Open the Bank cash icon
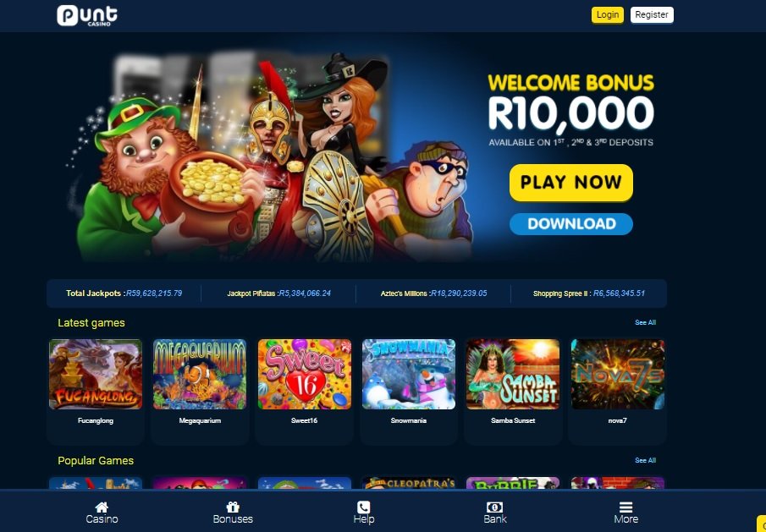766x532 pixels. tap(495, 507)
